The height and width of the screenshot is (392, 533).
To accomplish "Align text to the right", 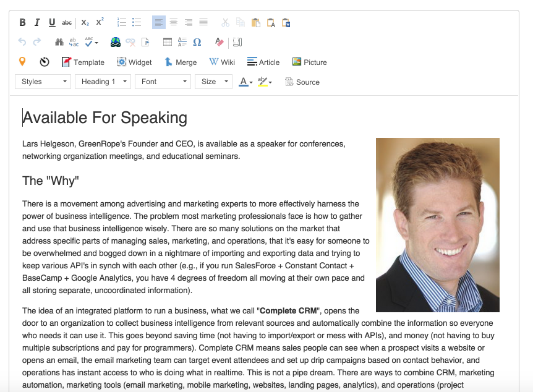I will click(x=189, y=22).
